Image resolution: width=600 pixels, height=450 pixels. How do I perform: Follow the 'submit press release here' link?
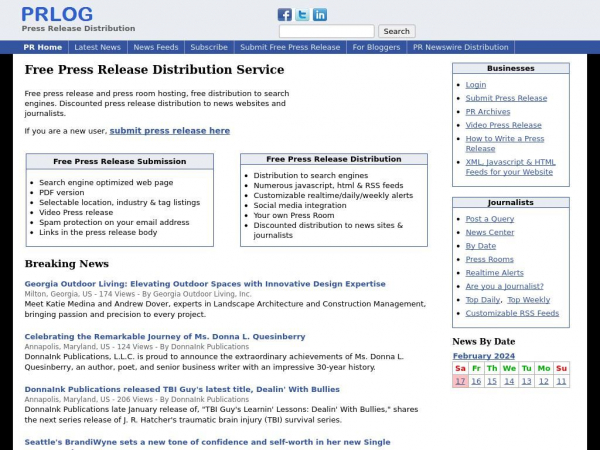tap(170, 131)
